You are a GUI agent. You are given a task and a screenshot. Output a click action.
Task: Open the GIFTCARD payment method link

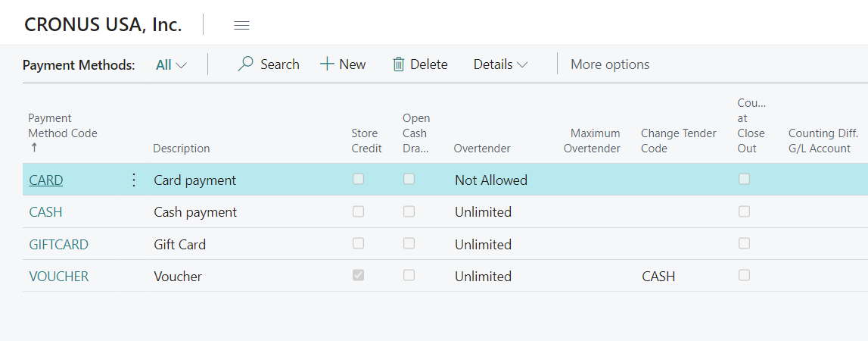[58, 245]
